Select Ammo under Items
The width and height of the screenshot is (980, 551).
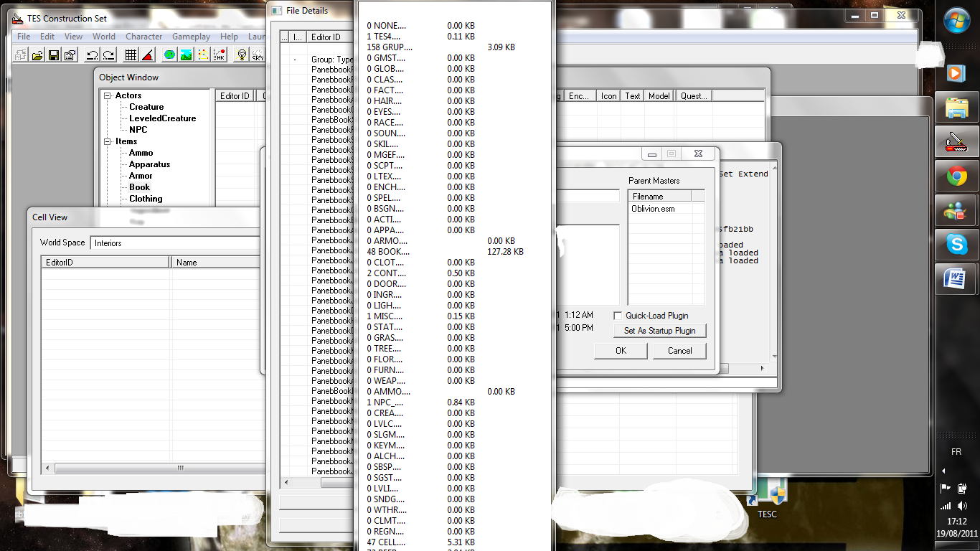141,153
